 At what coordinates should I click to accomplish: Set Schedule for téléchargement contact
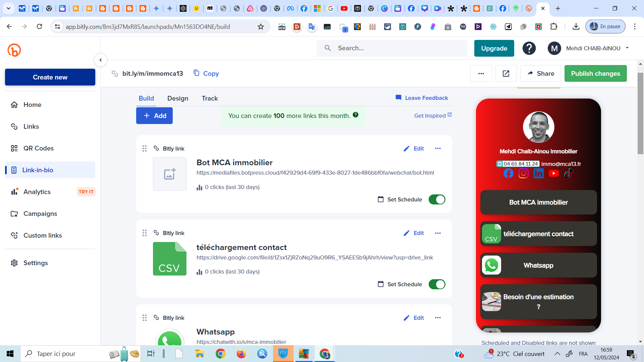pyautogui.click(x=400, y=284)
